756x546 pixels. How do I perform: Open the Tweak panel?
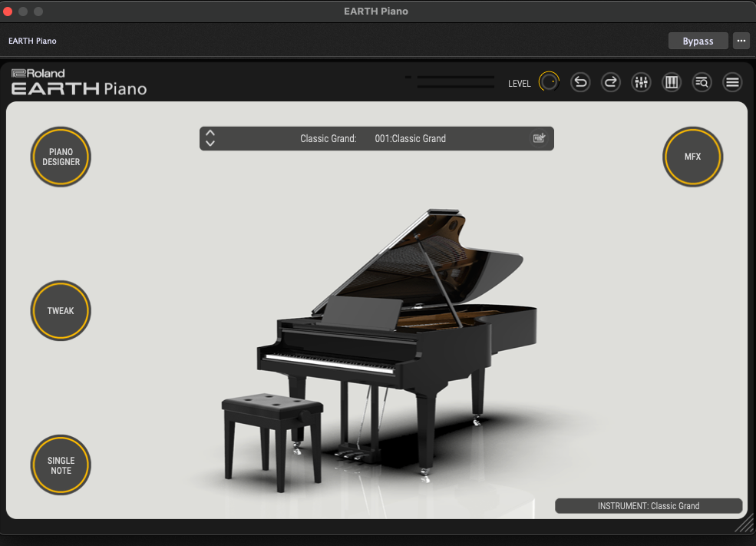coord(61,311)
